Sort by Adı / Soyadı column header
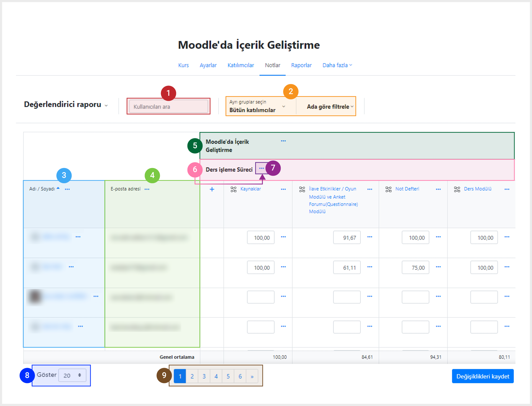 pyautogui.click(x=42, y=189)
